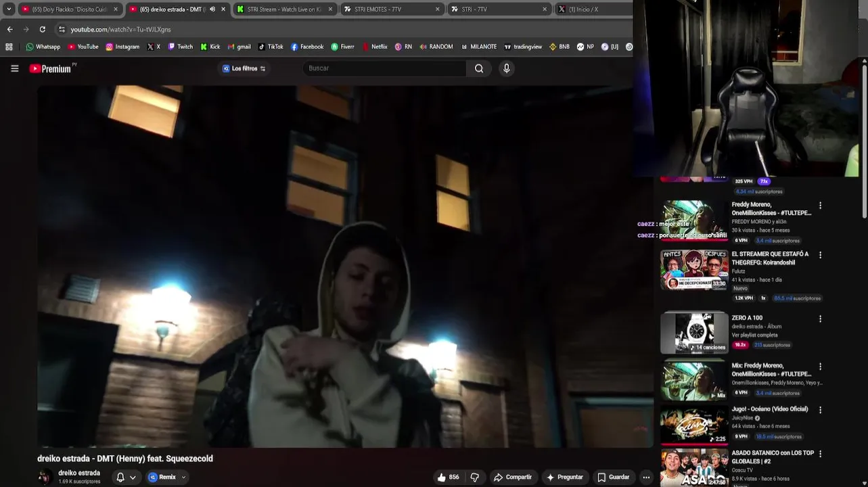Open options menu for ZERO A 100
The width and height of the screenshot is (868, 487).
tap(821, 319)
